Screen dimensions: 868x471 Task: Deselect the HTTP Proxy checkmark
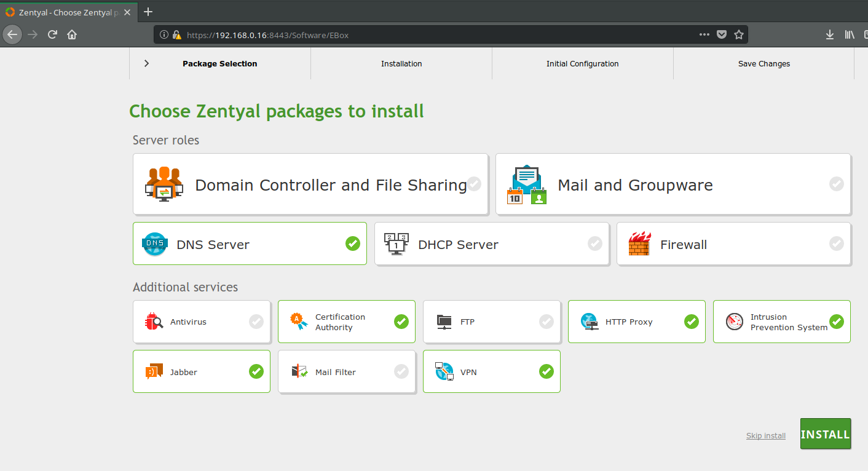pyautogui.click(x=691, y=322)
